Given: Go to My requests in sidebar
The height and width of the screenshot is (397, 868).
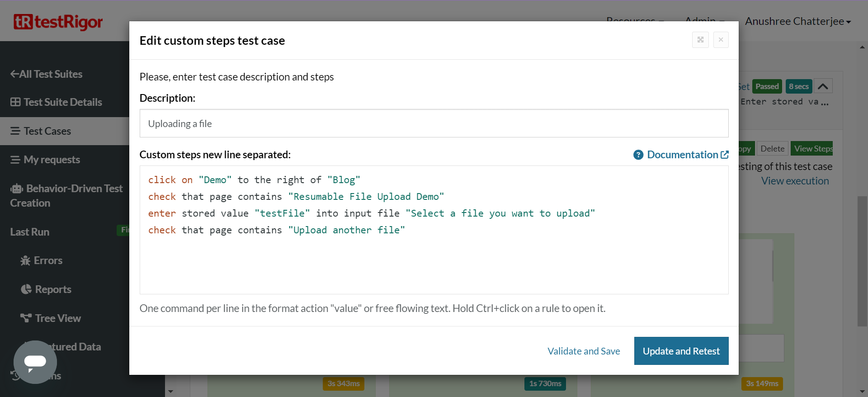Looking at the screenshot, I should point(52,160).
